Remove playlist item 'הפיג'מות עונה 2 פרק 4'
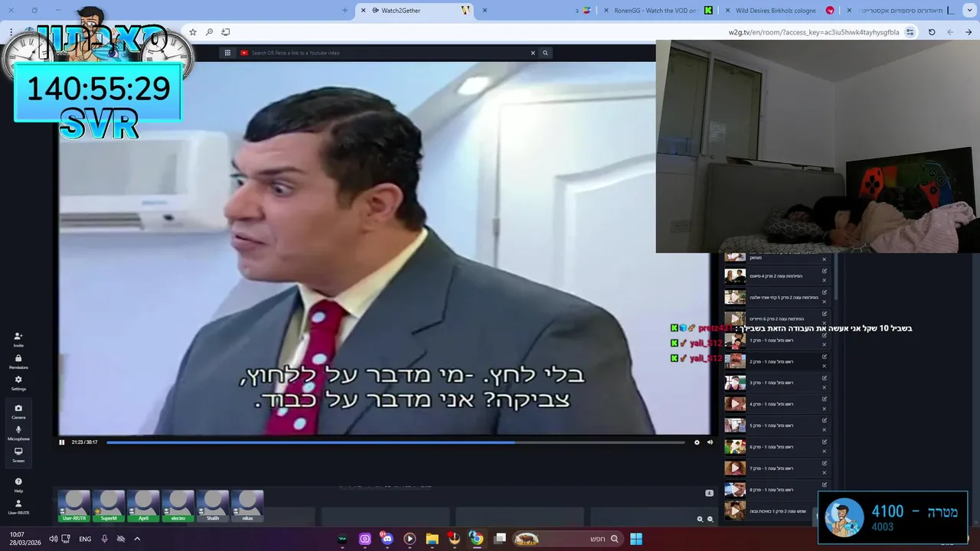The image size is (980, 551). click(825, 280)
